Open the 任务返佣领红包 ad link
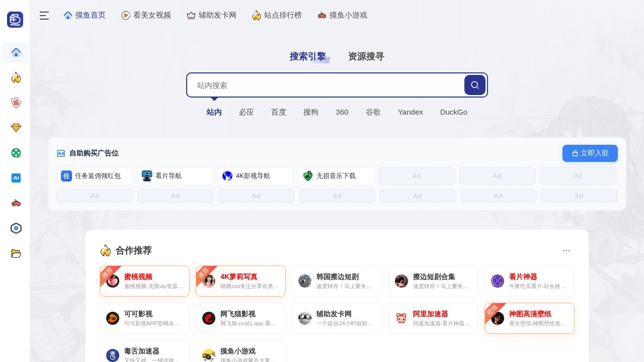 point(95,176)
